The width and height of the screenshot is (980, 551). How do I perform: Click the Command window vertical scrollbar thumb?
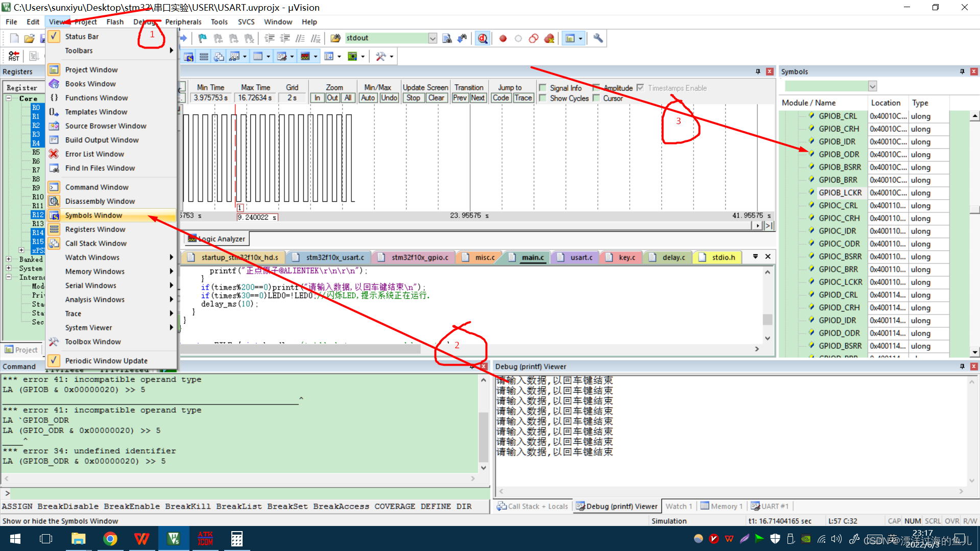pyautogui.click(x=484, y=437)
